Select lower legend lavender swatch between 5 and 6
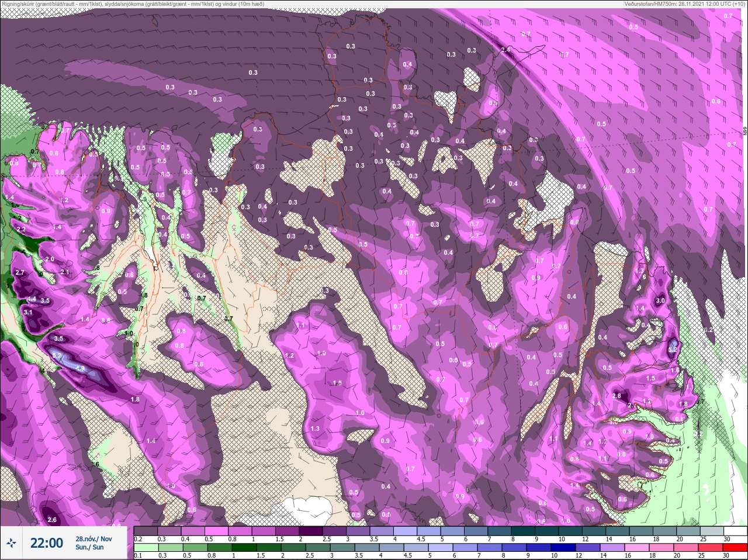Image resolution: width=748 pixels, height=560 pixels. point(440,548)
